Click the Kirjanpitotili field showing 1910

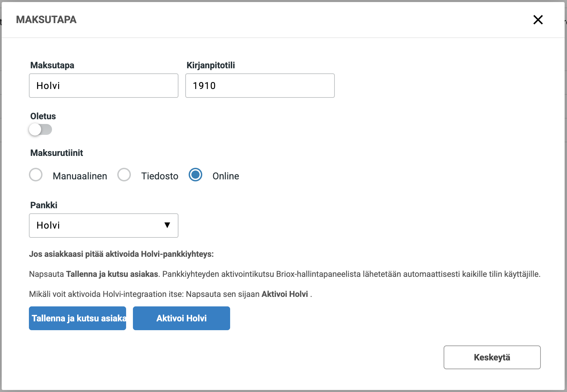pos(260,86)
